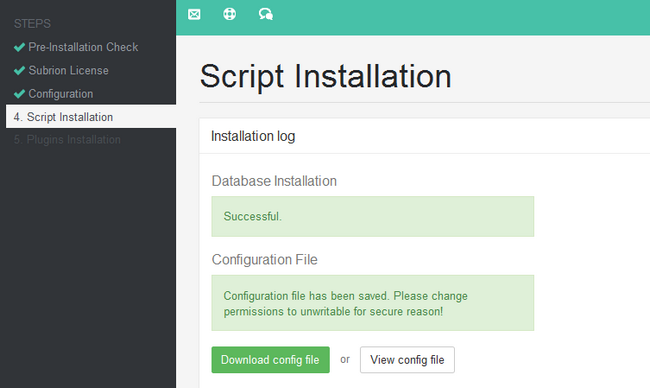Click the 'or' text between buttons
Image resolution: width=650 pixels, height=388 pixels.
coord(345,360)
